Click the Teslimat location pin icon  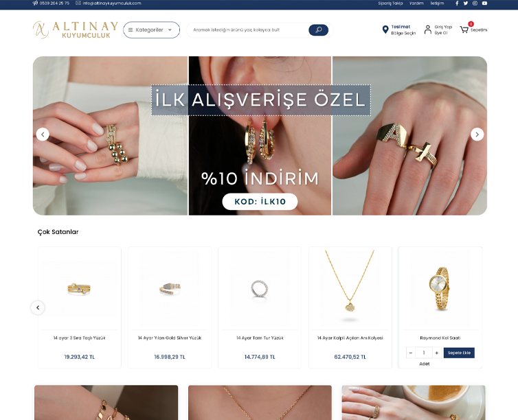(x=385, y=30)
